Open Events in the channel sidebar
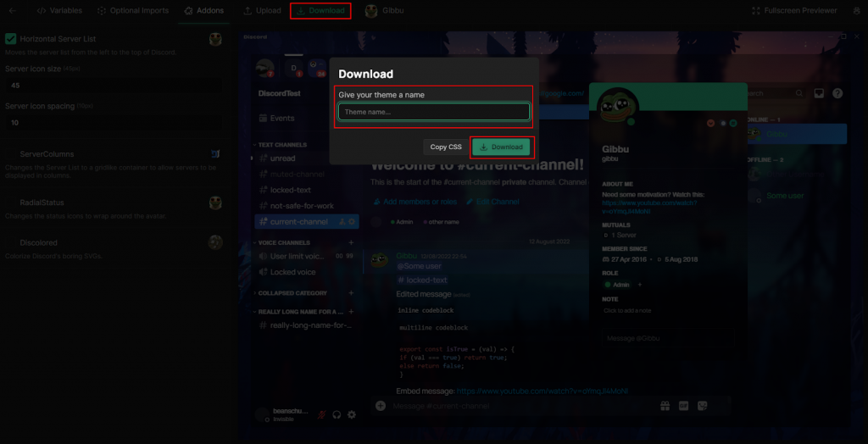The width and height of the screenshot is (868, 444). coord(277,118)
